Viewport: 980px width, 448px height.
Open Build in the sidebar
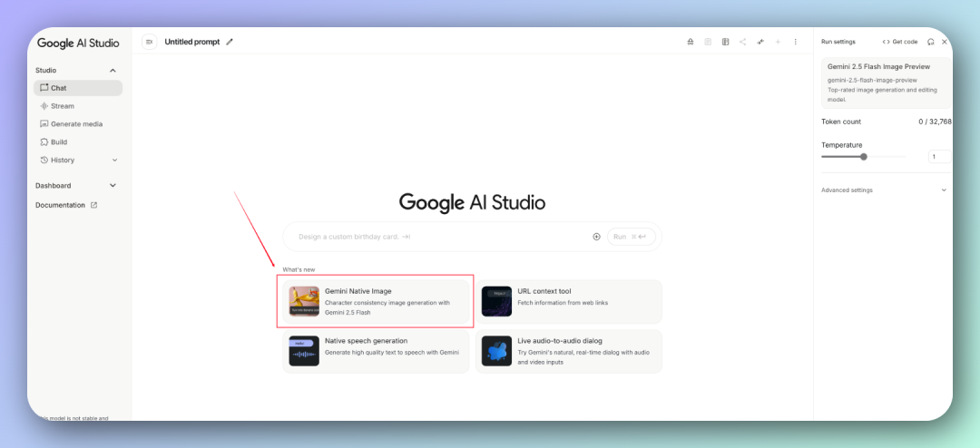click(x=78, y=141)
